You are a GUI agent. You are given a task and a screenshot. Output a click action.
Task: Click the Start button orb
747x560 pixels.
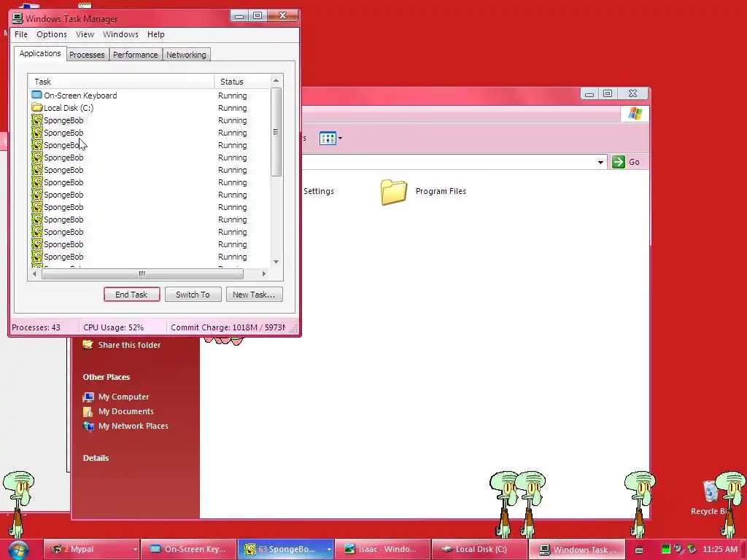point(18,550)
